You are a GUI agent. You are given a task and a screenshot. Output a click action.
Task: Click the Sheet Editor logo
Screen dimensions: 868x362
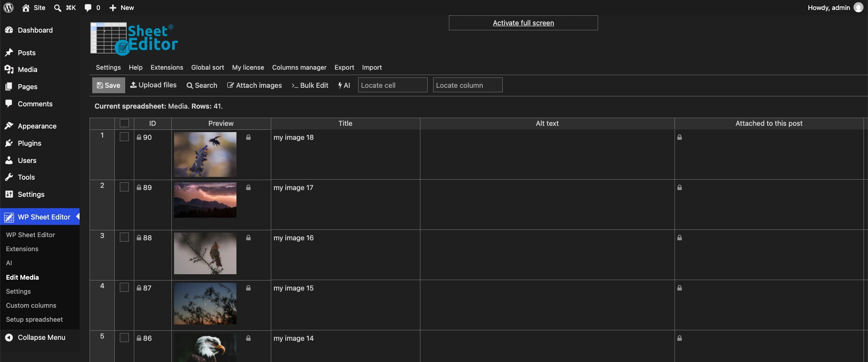pyautogui.click(x=134, y=39)
